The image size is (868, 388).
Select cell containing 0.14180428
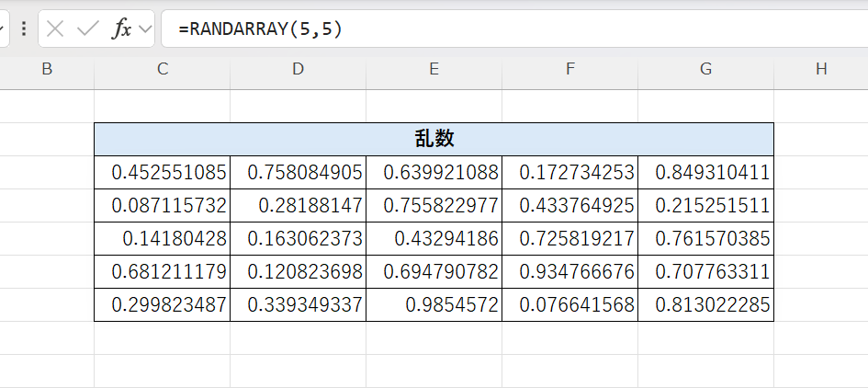point(163,239)
